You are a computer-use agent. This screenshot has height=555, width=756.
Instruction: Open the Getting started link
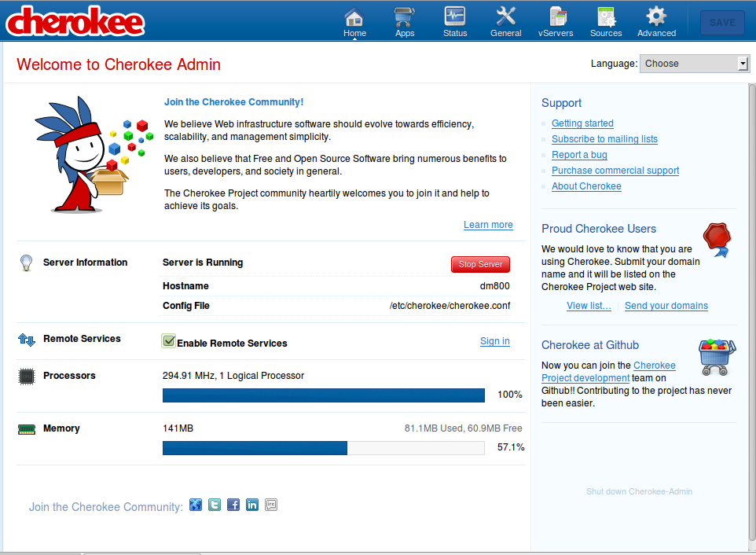tap(582, 123)
